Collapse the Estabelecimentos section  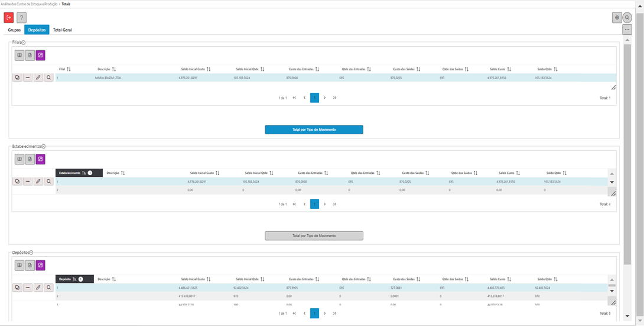tap(44, 146)
